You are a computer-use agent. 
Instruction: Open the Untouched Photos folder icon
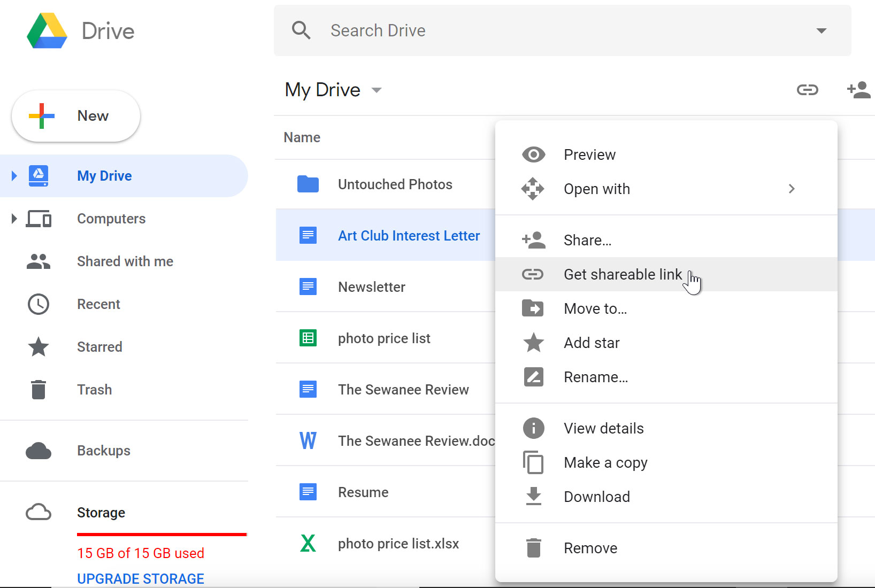(308, 184)
